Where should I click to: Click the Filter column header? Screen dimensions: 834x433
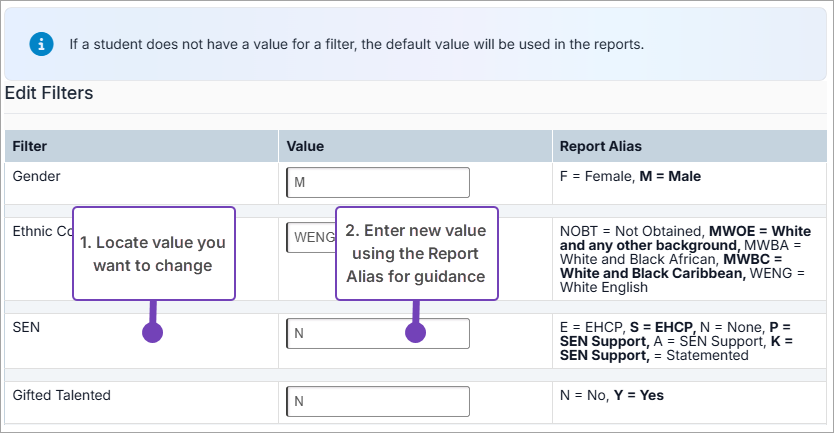coord(30,146)
